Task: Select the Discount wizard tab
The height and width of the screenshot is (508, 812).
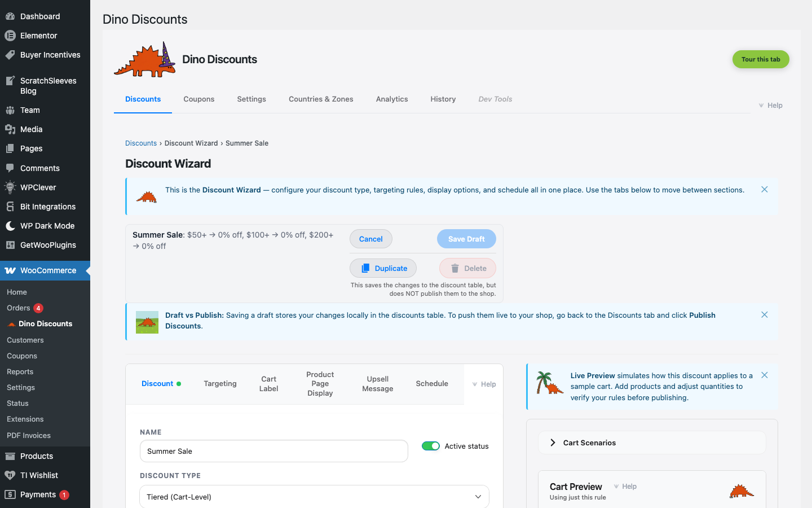Action: click(x=161, y=384)
